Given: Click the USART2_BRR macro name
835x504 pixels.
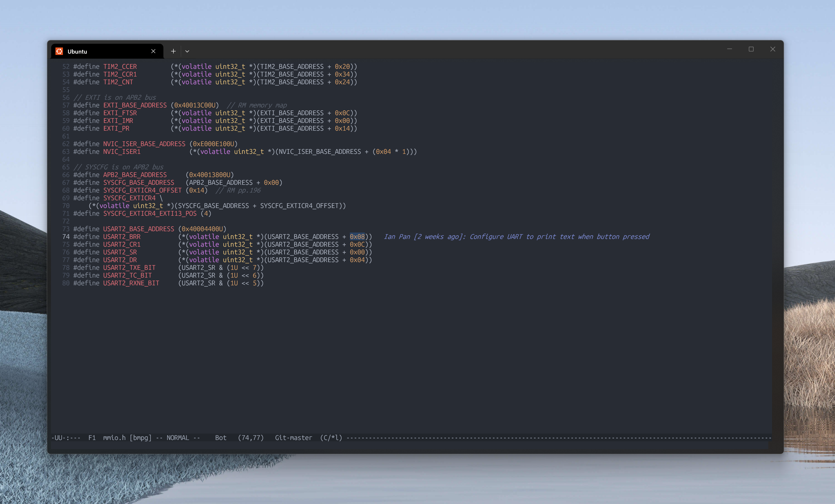Looking at the screenshot, I should tap(122, 237).
